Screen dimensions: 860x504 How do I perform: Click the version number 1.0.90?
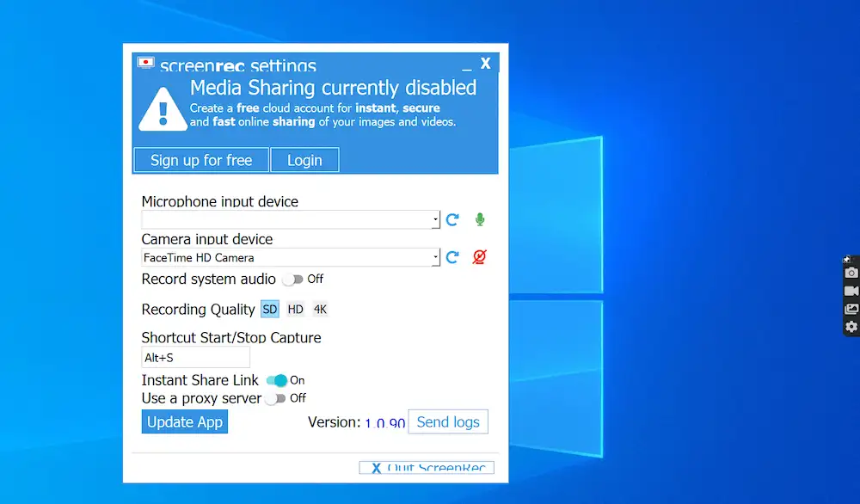coord(385,423)
